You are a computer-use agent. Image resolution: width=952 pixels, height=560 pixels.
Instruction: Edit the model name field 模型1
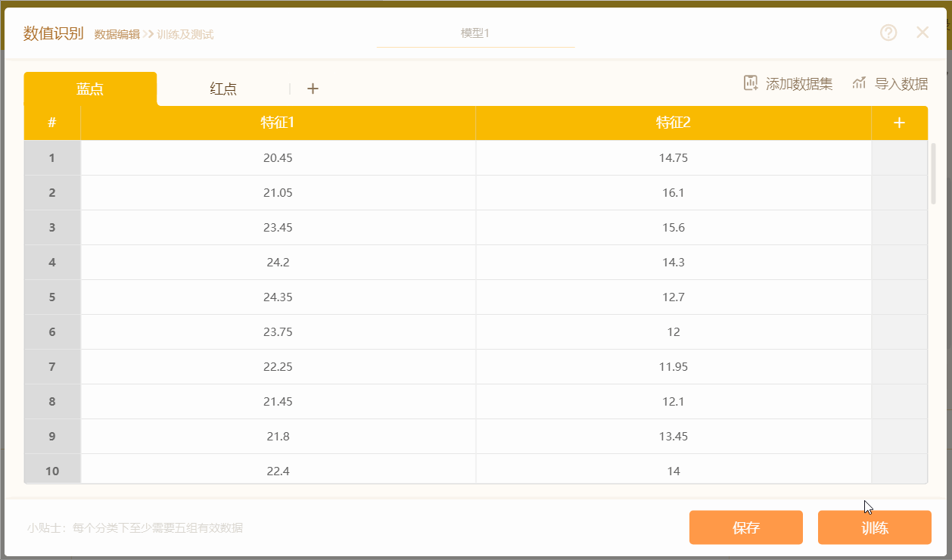(475, 33)
